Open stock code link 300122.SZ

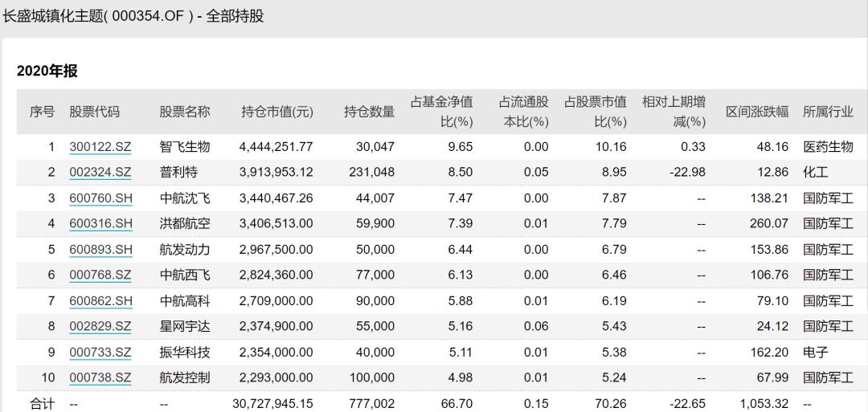click(x=100, y=147)
